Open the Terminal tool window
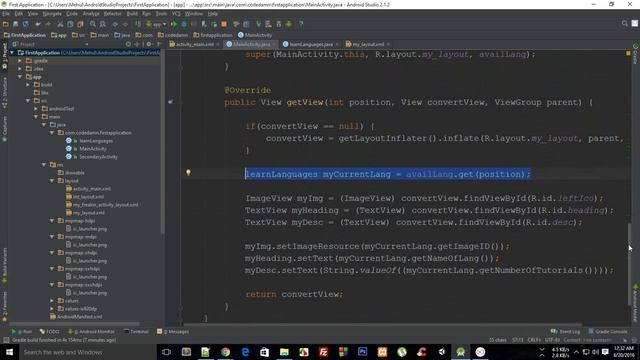 click(x=136, y=331)
